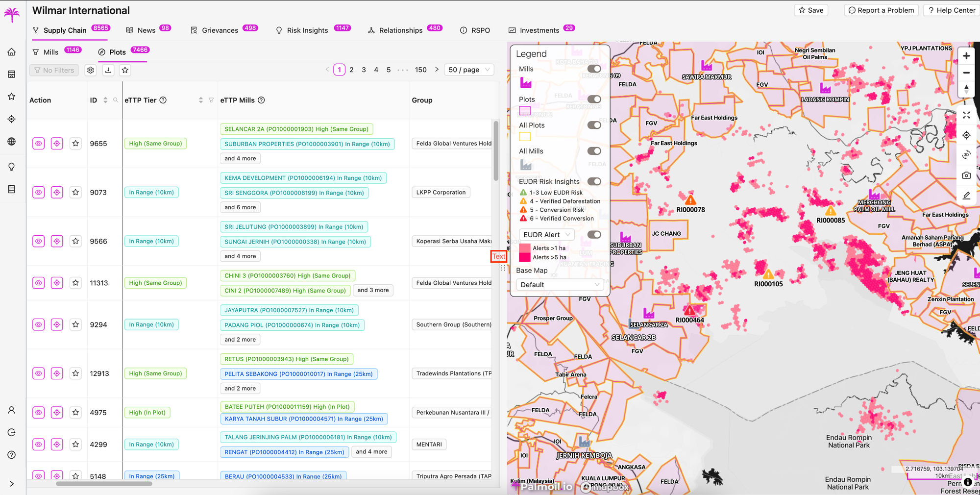Image resolution: width=980 pixels, height=495 pixels.
Task: Activate the map drawing pencil tool
Action: click(966, 196)
